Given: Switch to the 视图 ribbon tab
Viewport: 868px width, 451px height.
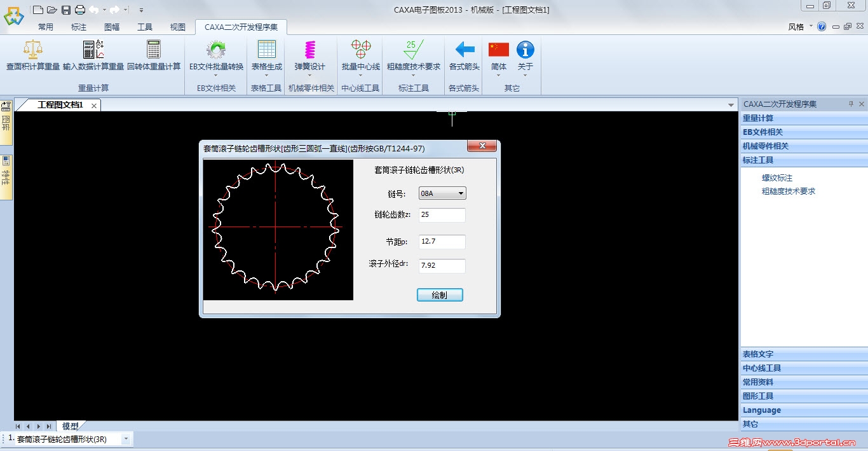Looking at the screenshot, I should coord(178,27).
